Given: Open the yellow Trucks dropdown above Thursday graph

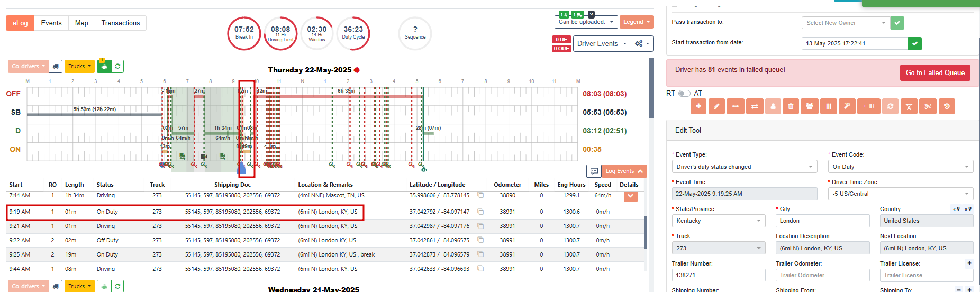Looking at the screenshot, I should pyautogui.click(x=79, y=66).
